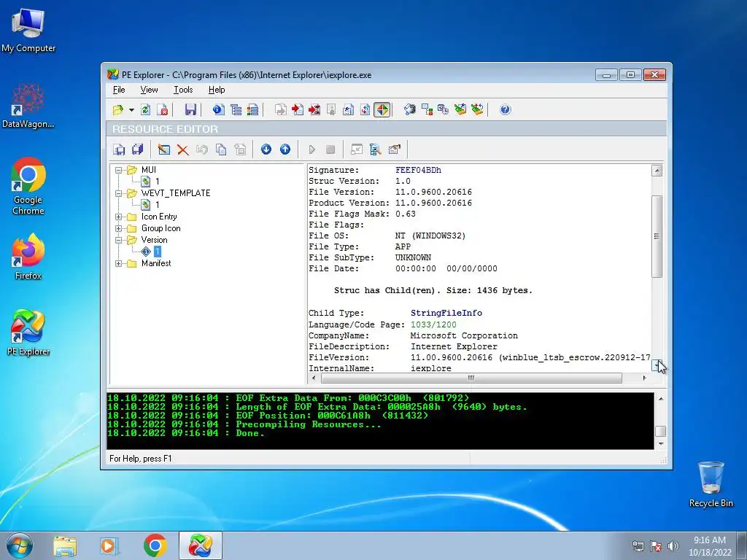Click the Debug information page icon
This screenshot has width=747, height=560.
click(348, 110)
